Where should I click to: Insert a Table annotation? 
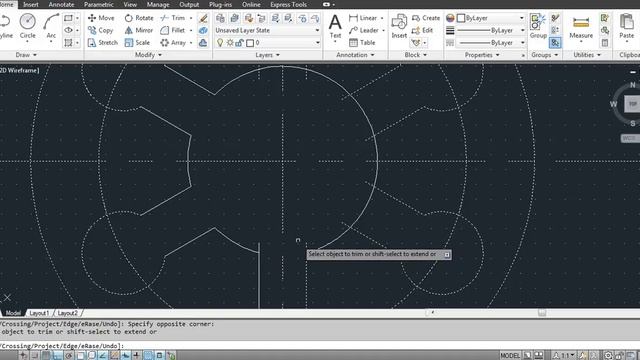click(x=362, y=42)
